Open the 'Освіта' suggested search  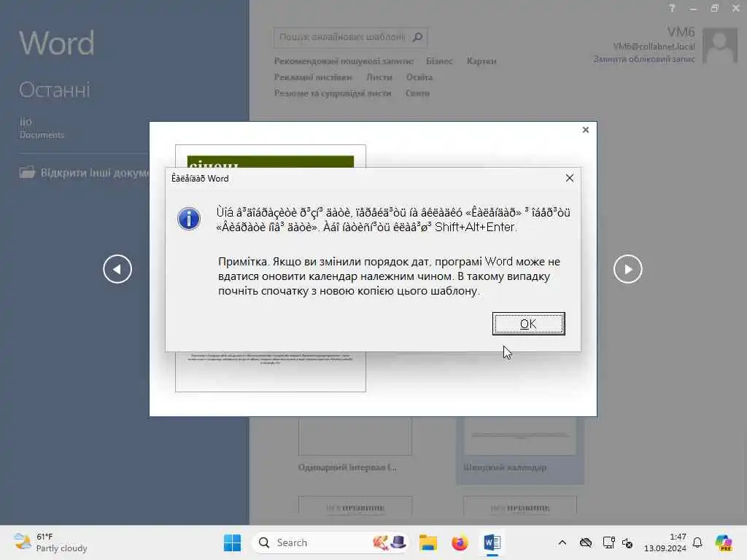click(419, 77)
